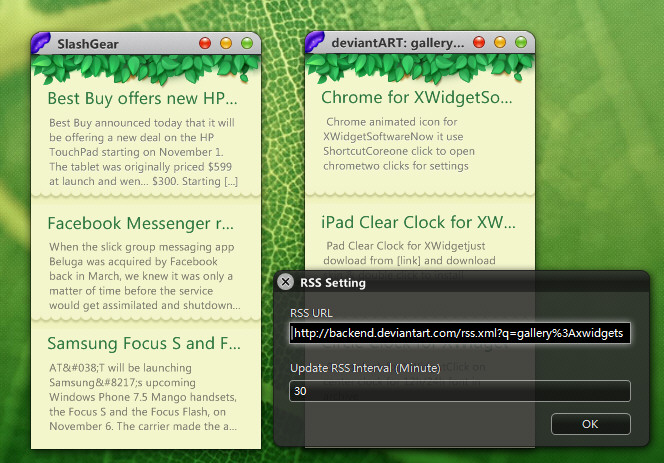Image resolution: width=664 pixels, height=463 pixels.
Task: Click summary starting "When the slick group messaging"
Action: click(x=144, y=276)
